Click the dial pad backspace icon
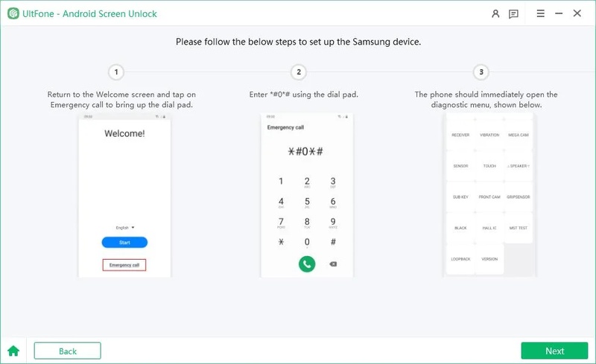Viewport: 596px width, 364px height. coord(333,264)
